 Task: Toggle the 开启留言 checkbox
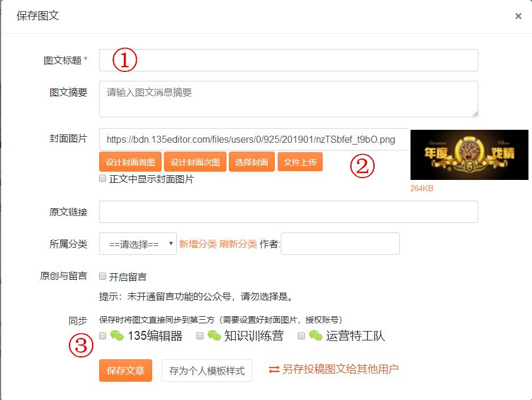[103, 276]
